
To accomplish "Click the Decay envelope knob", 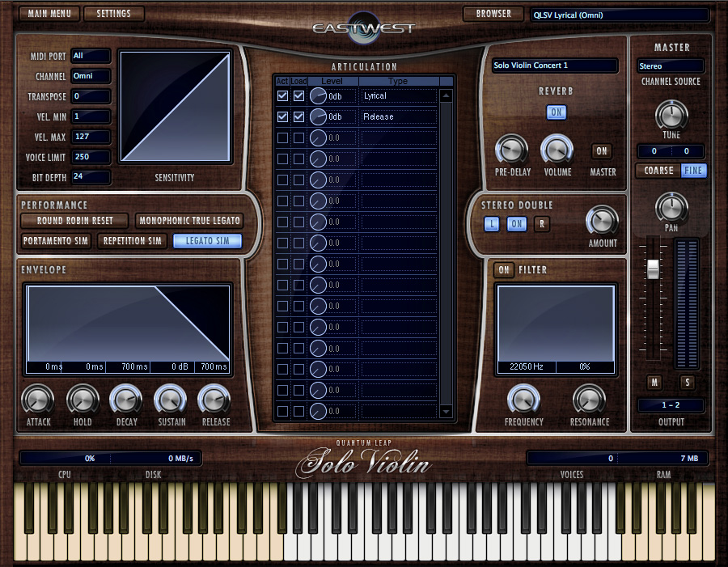I will 126,400.
